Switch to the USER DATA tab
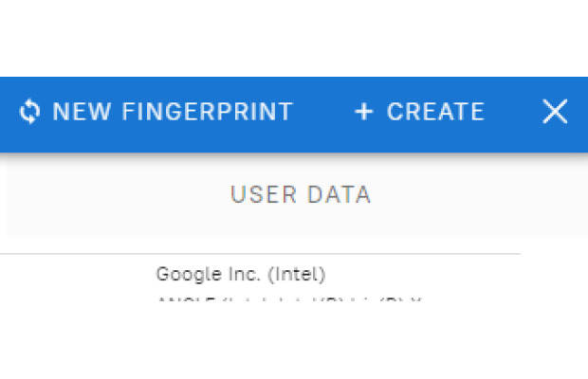 tap(300, 195)
